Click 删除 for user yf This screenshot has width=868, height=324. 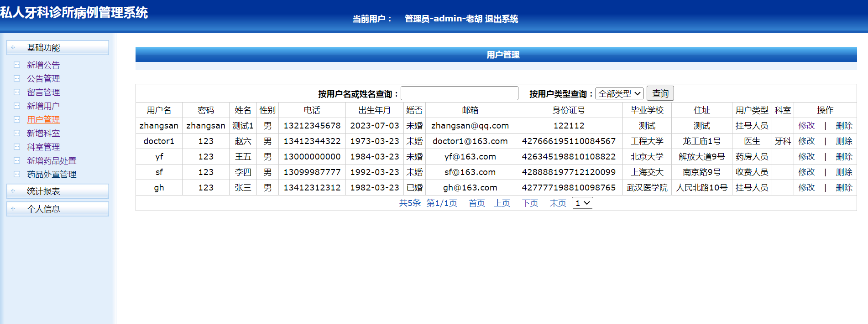(x=844, y=156)
